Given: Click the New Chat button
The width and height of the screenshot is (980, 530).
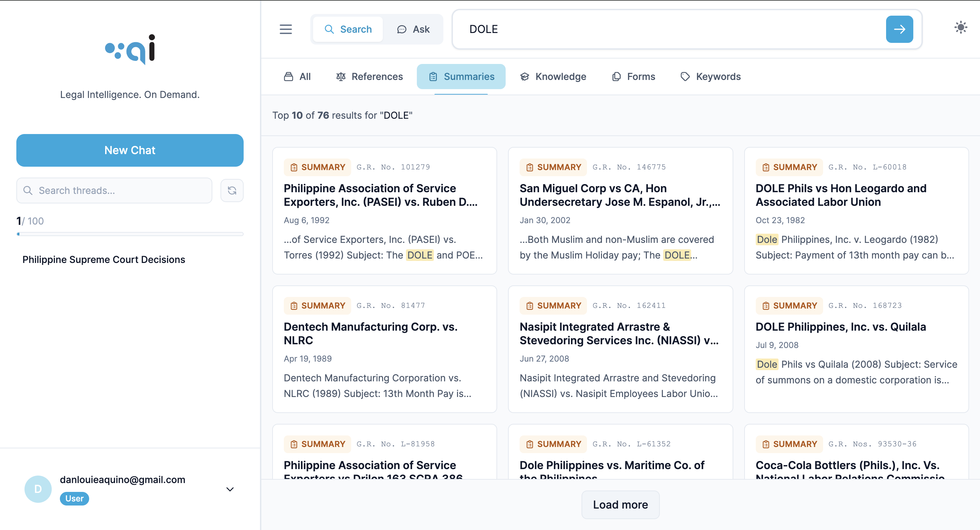Looking at the screenshot, I should pos(130,150).
